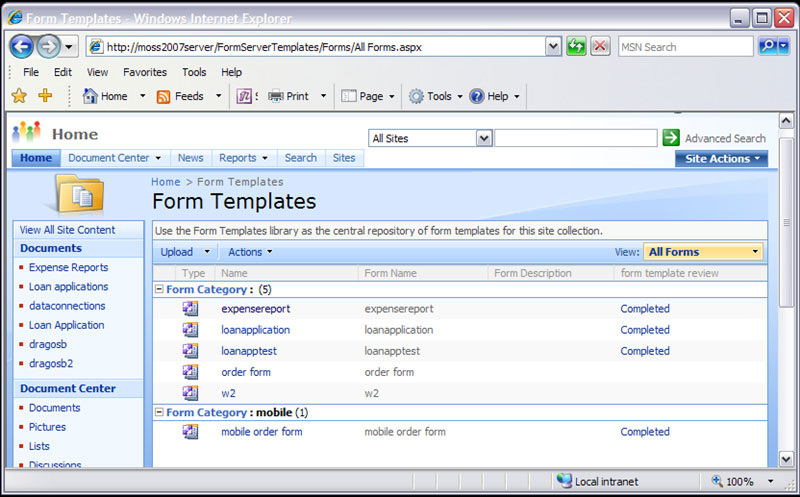Click View All Site Content link
This screenshot has width=800, height=497.
(67, 230)
